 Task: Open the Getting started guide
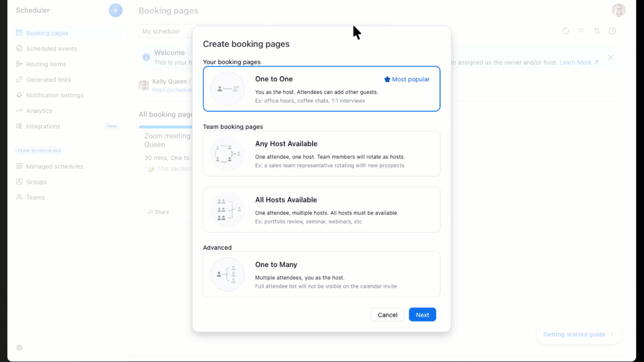[x=579, y=334]
